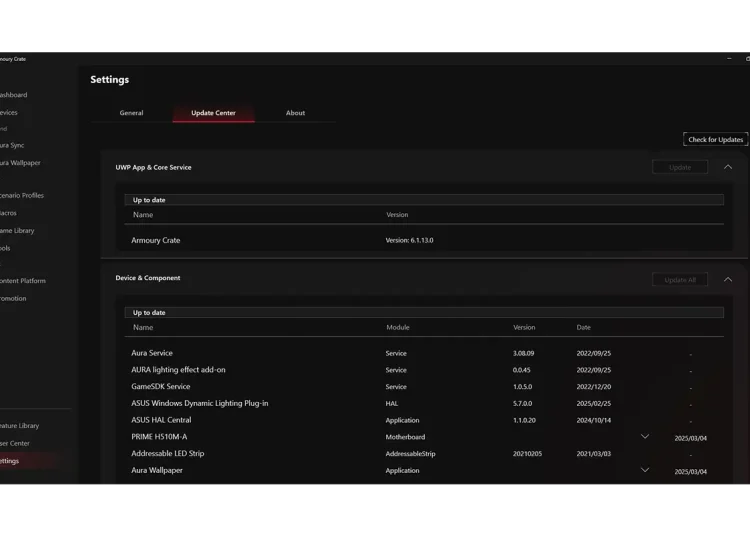Click date 2024/10/14 cell
This screenshot has height=536, width=750.
point(594,420)
